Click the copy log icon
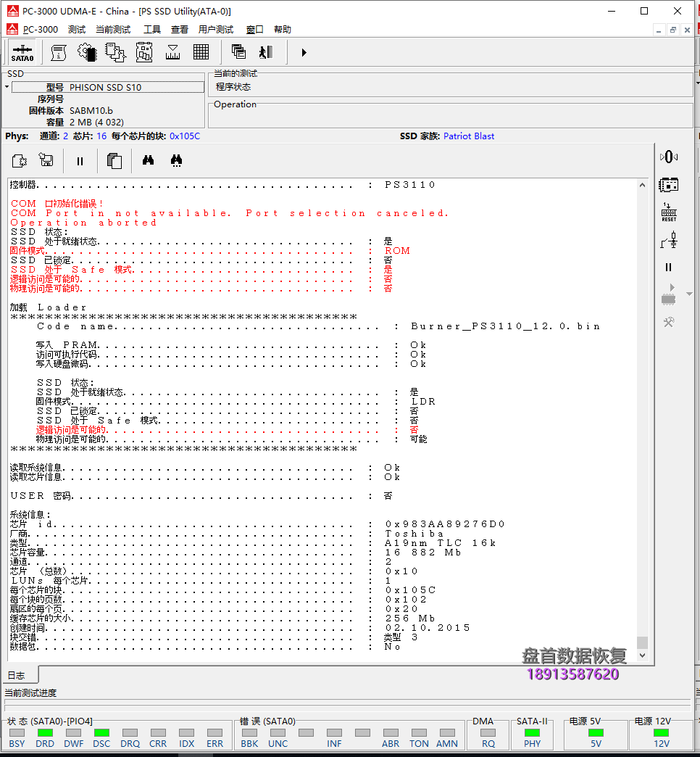 click(114, 161)
